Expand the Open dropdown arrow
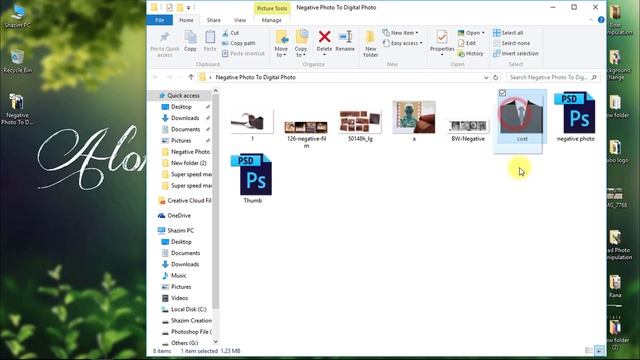The width and height of the screenshot is (640, 360). [483, 33]
